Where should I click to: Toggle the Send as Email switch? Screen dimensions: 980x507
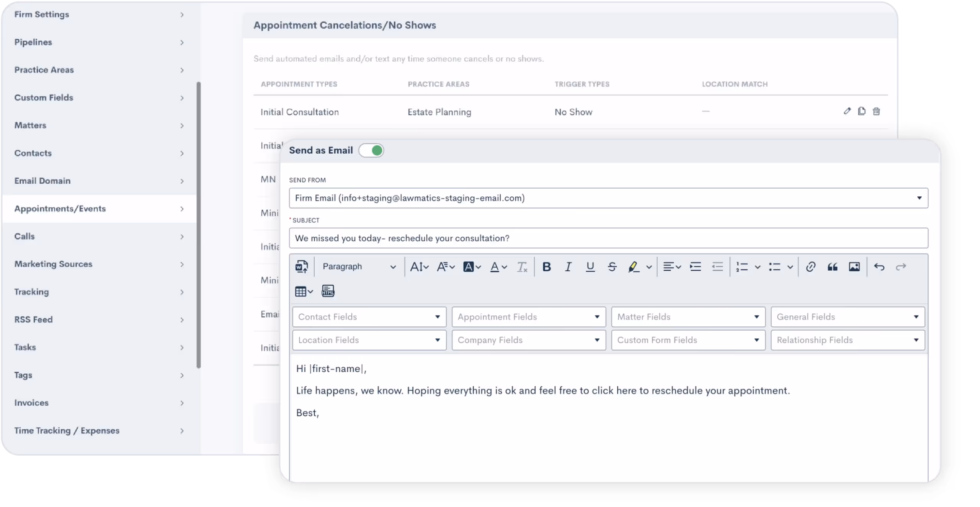(x=371, y=150)
